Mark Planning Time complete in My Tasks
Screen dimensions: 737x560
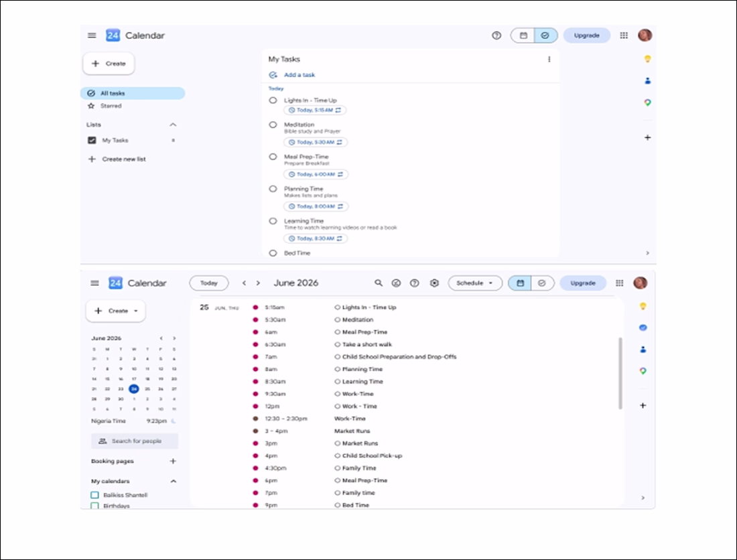tap(273, 189)
